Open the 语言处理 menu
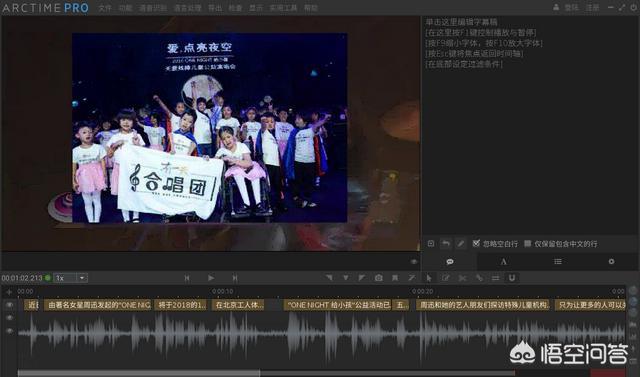640x377 pixels. 187,8
